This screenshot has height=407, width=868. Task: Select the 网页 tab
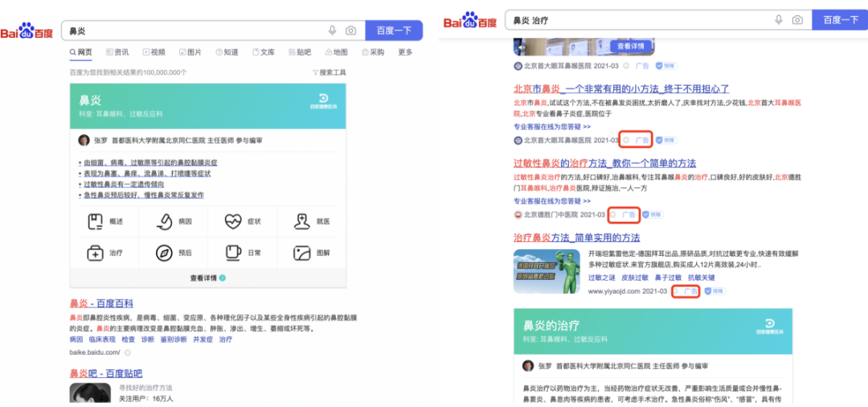coord(81,52)
